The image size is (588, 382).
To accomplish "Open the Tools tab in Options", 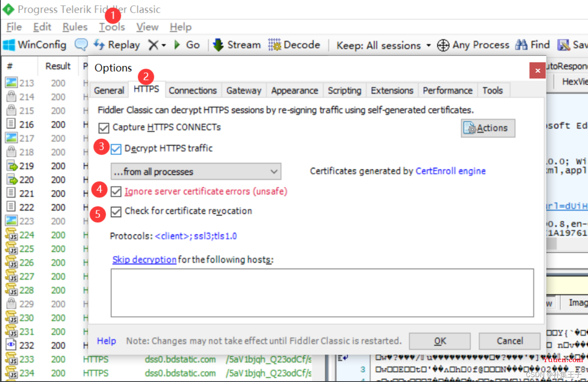I will coord(492,90).
